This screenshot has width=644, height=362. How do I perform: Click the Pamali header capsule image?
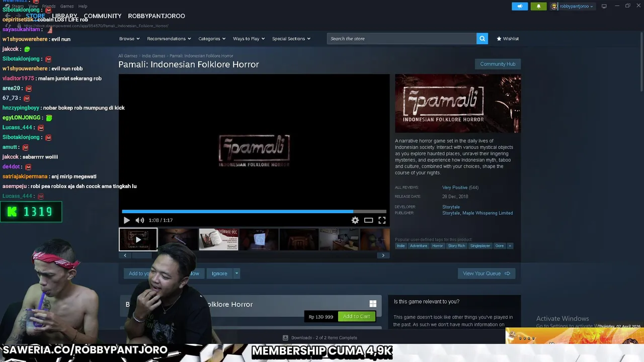click(458, 104)
